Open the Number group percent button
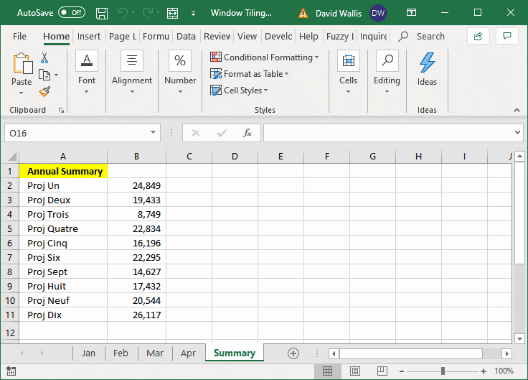This screenshot has width=528, height=380. tap(180, 71)
